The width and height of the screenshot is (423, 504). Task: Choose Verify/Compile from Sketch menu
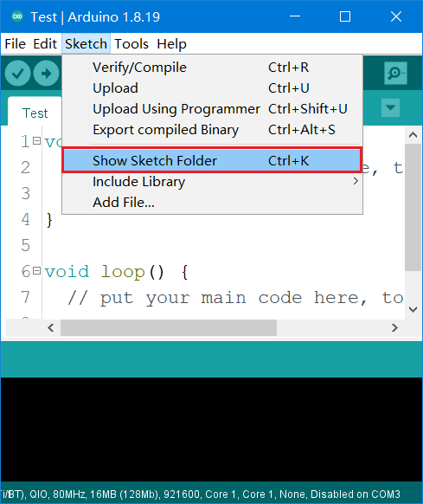(x=212, y=68)
